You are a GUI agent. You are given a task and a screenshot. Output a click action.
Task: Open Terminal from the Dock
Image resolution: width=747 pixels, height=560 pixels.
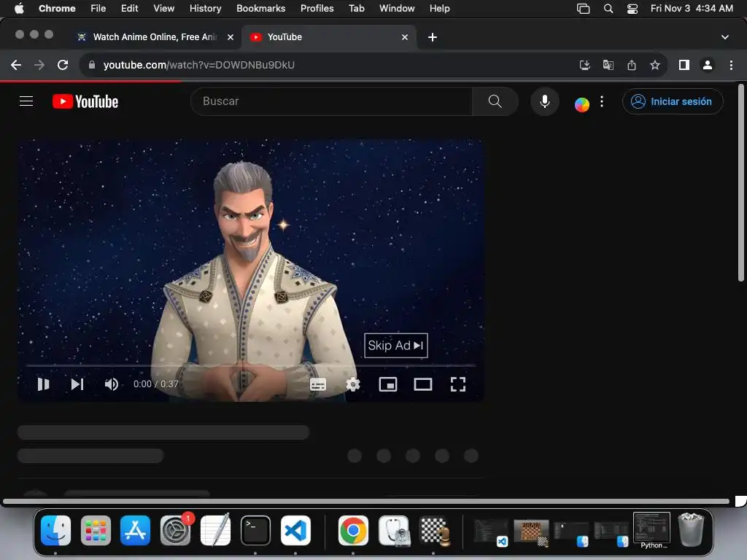pos(255,530)
